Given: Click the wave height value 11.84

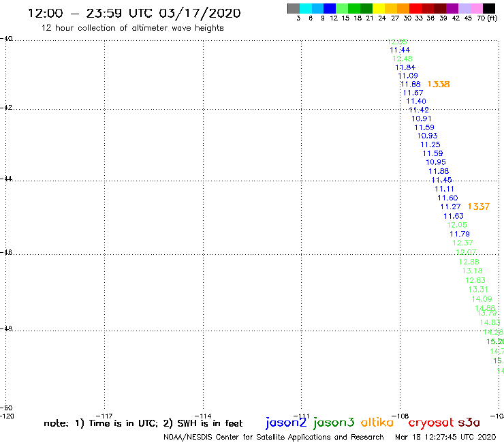Looking at the screenshot, I should tap(405, 67).
